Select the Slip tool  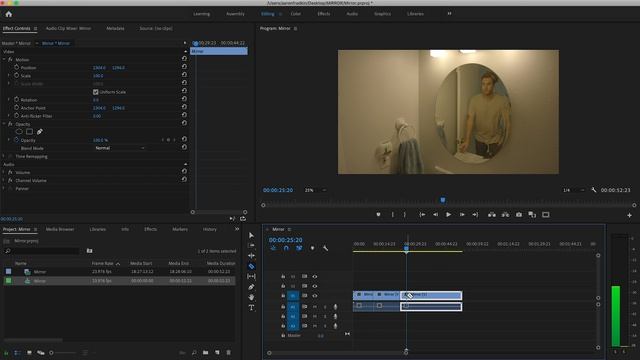(x=251, y=276)
